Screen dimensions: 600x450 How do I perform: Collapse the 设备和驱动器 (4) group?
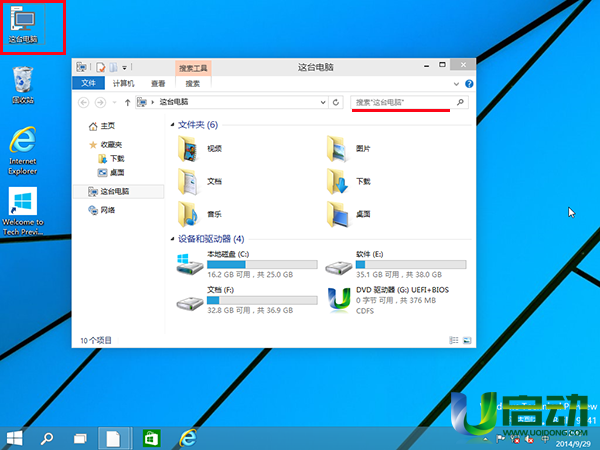click(173, 239)
